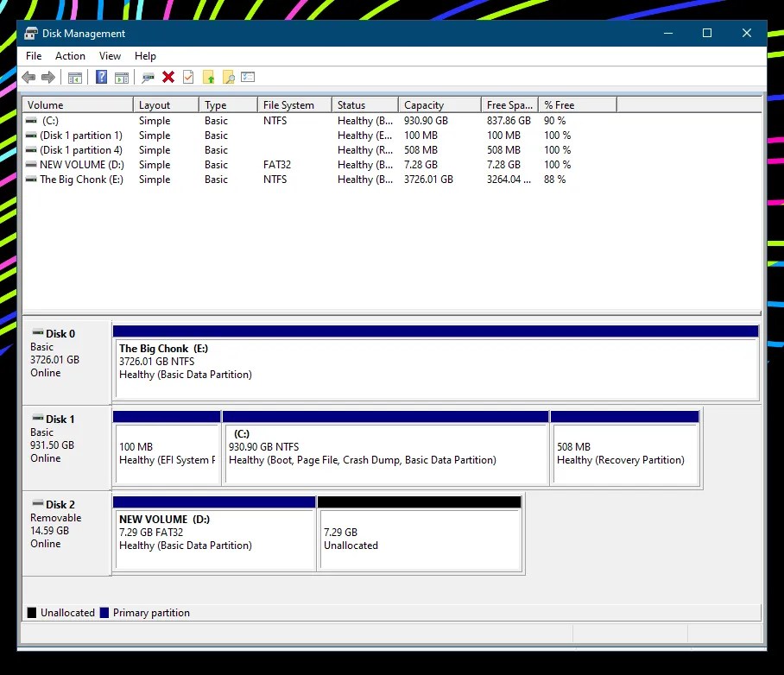
Task: Select the (C:) 930.90 GB NTFS partition block
Action: pos(385,447)
